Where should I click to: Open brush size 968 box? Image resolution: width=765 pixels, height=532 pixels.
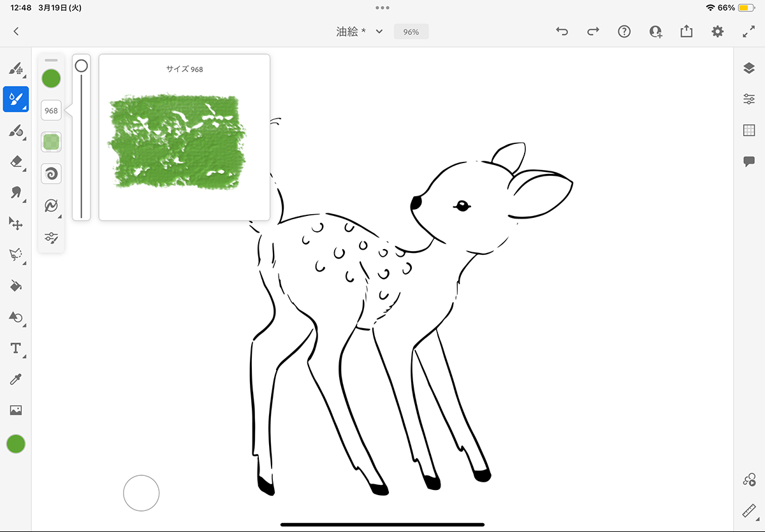click(x=51, y=110)
